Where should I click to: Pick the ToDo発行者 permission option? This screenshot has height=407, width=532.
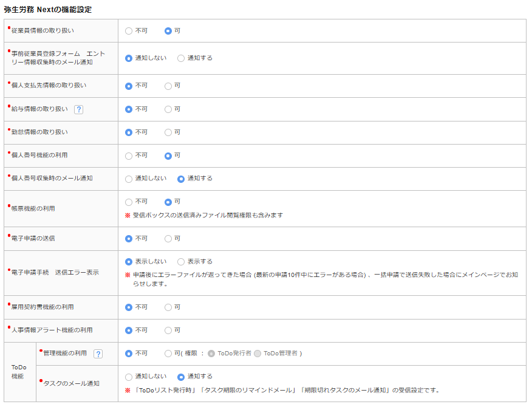pyautogui.click(x=211, y=354)
